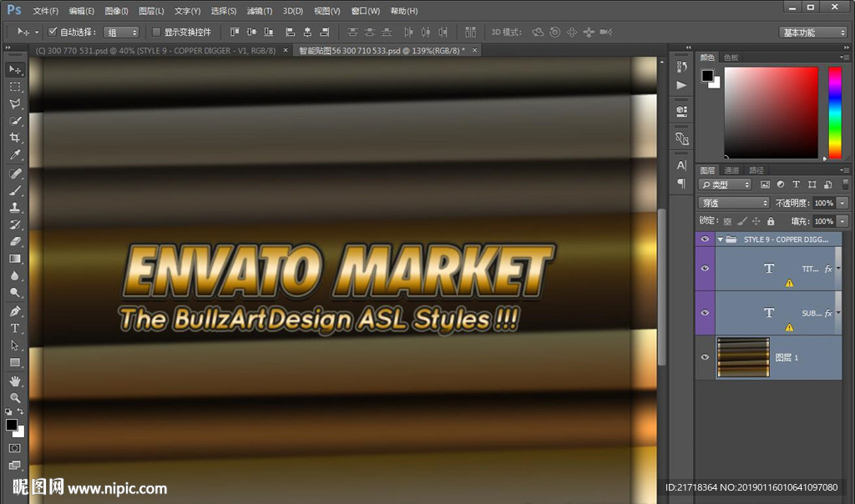Select the Blur tool

(x=15, y=275)
